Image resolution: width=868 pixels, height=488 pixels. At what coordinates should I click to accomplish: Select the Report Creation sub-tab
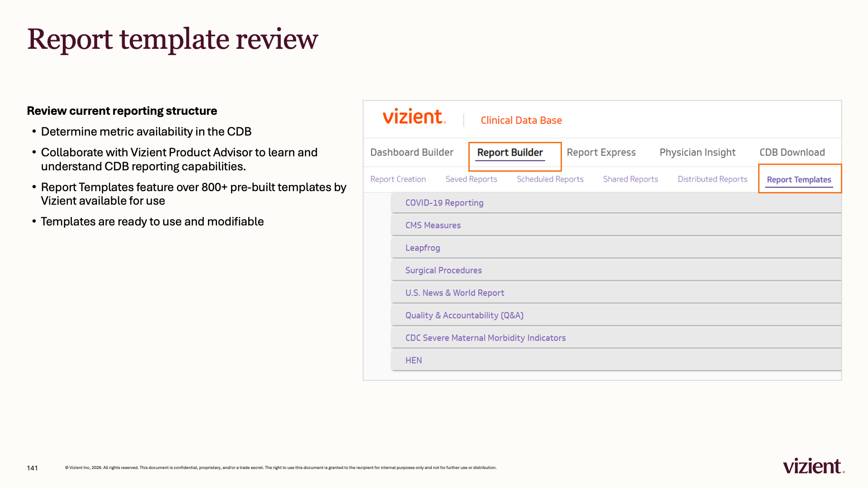398,179
